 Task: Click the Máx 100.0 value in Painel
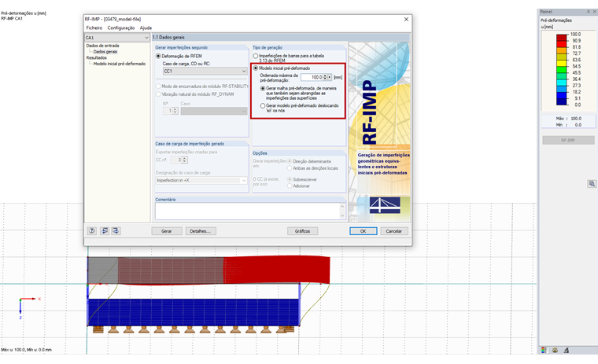[576, 119]
